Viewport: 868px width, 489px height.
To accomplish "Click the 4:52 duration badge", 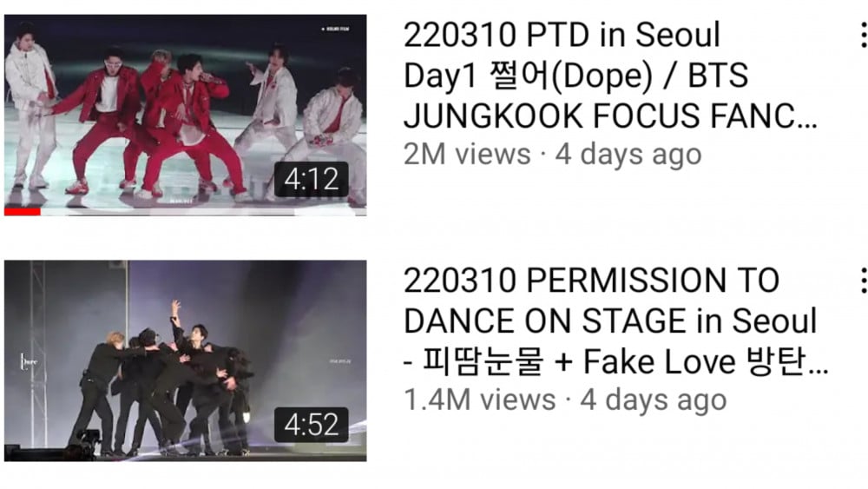I will click(x=311, y=425).
